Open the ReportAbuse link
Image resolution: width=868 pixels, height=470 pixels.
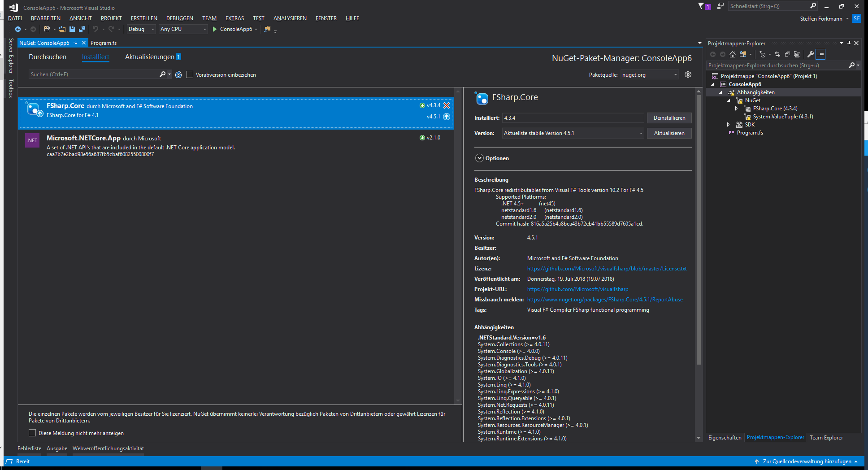pyautogui.click(x=605, y=300)
